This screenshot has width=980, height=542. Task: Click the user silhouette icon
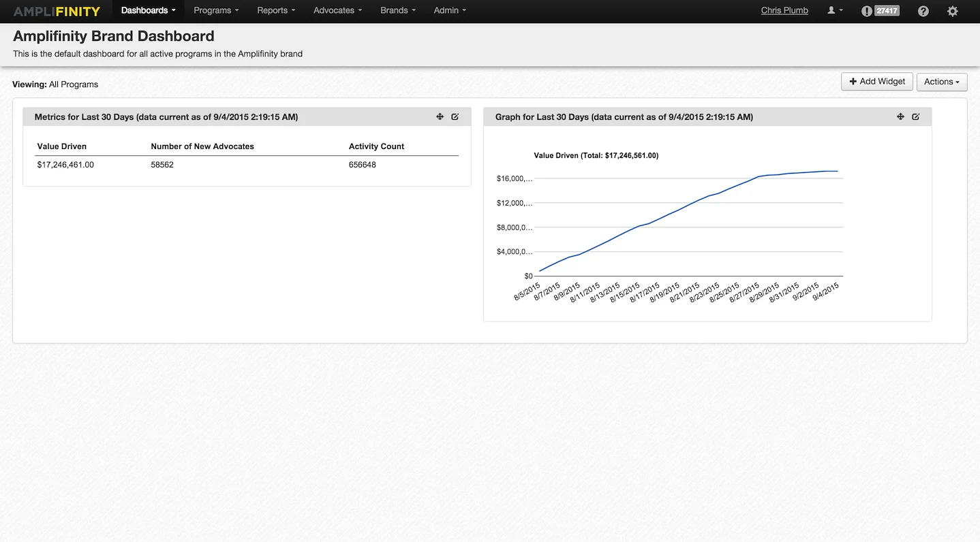pos(831,10)
